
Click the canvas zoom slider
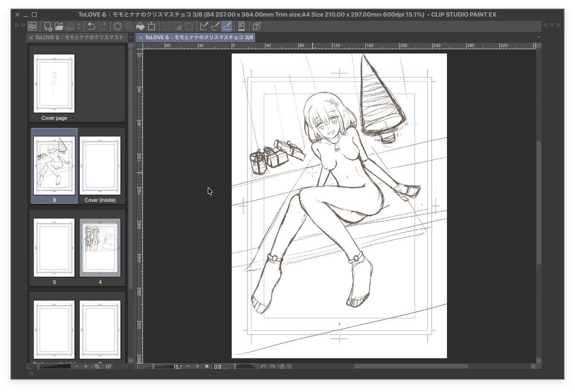(x=153, y=366)
